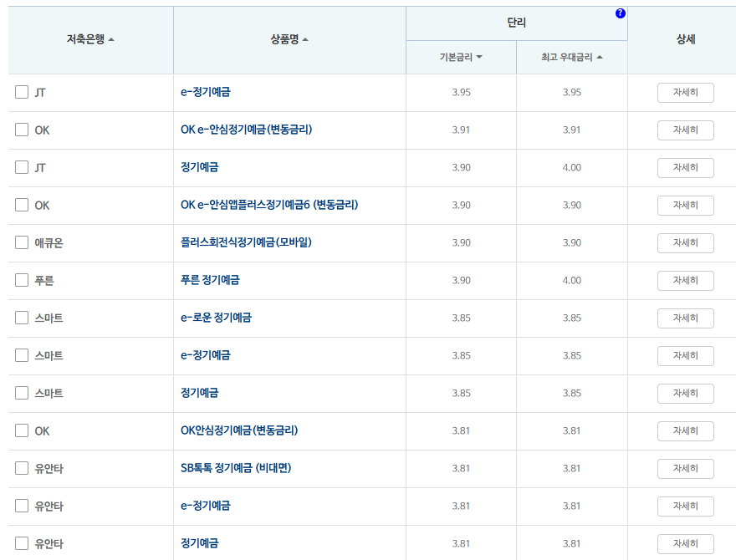Viewport: 736px width, 560px height.
Task: Open JT 정기예금 product link
Action: [x=200, y=167]
